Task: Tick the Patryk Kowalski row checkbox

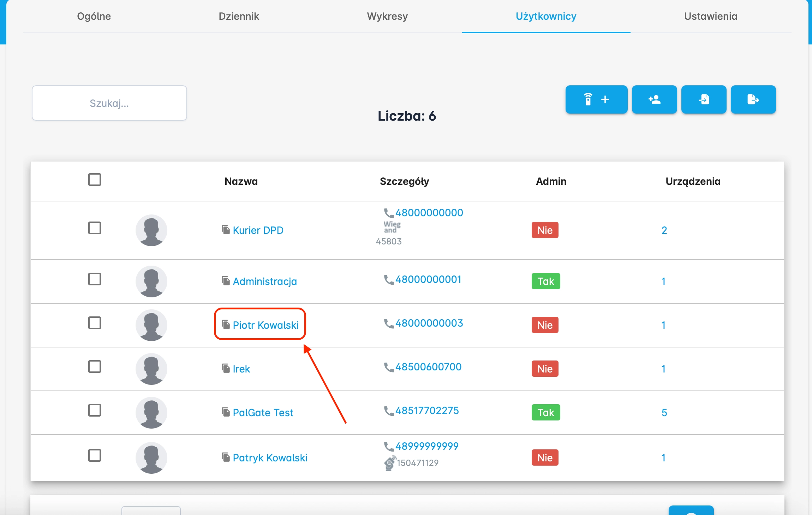Action: point(95,455)
